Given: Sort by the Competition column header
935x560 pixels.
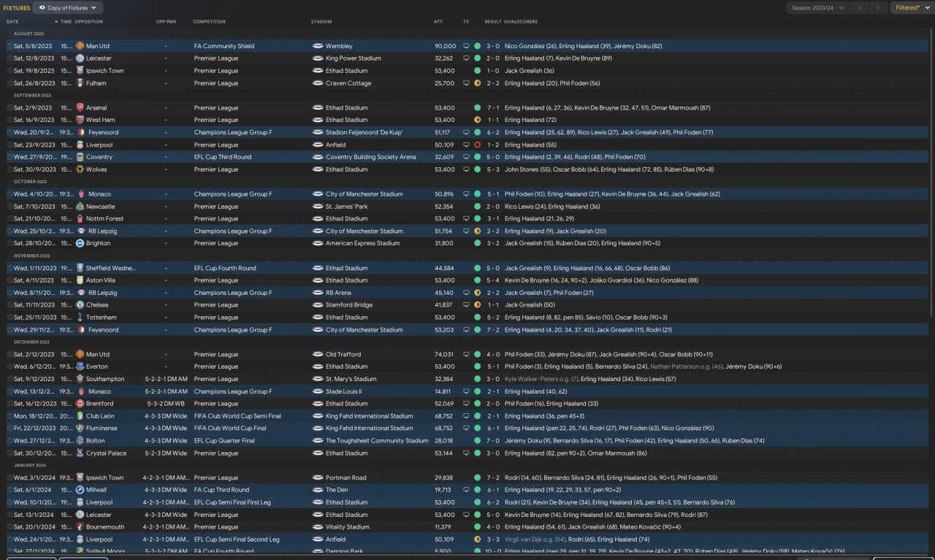Looking at the screenshot, I should [x=210, y=22].
